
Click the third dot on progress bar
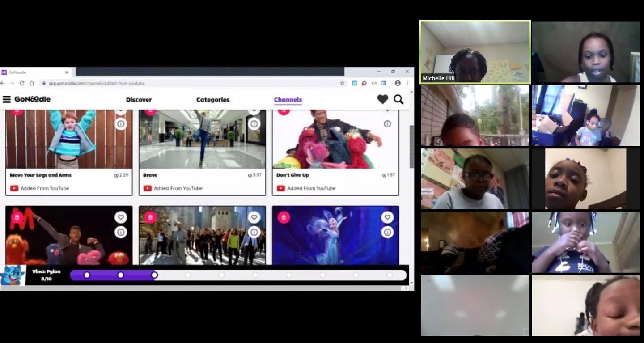154,275
